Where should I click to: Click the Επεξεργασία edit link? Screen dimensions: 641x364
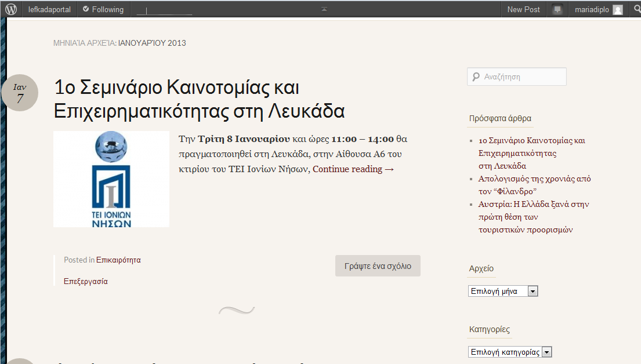[86, 282]
